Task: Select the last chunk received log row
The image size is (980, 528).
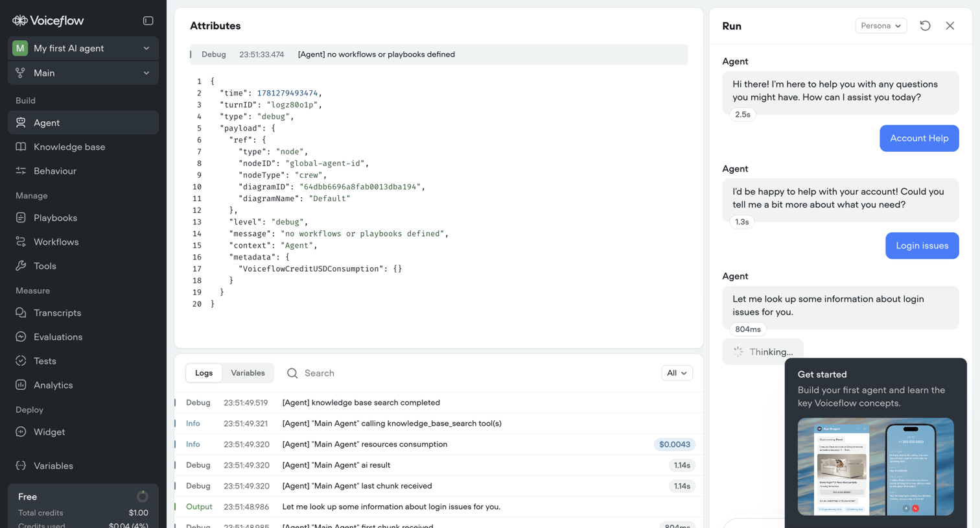Action: pos(439,486)
